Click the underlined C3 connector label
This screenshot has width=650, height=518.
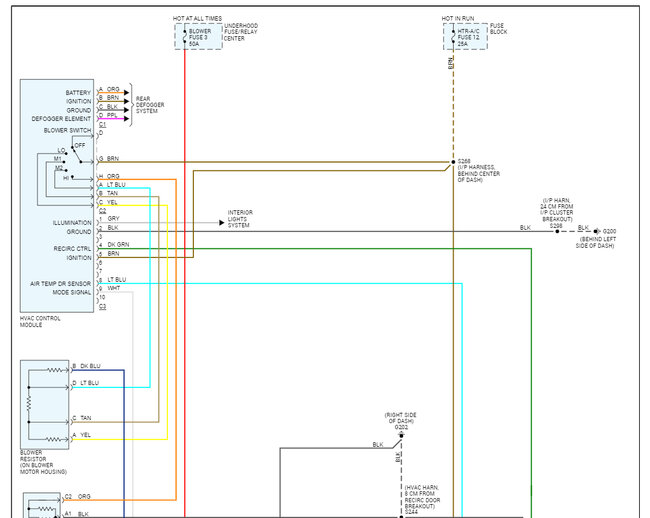point(102,307)
